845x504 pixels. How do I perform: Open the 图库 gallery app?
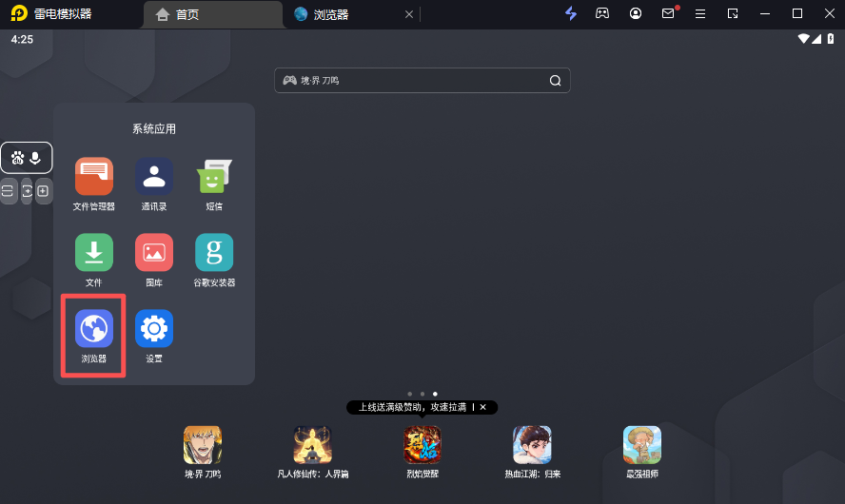(x=153, y=253)
